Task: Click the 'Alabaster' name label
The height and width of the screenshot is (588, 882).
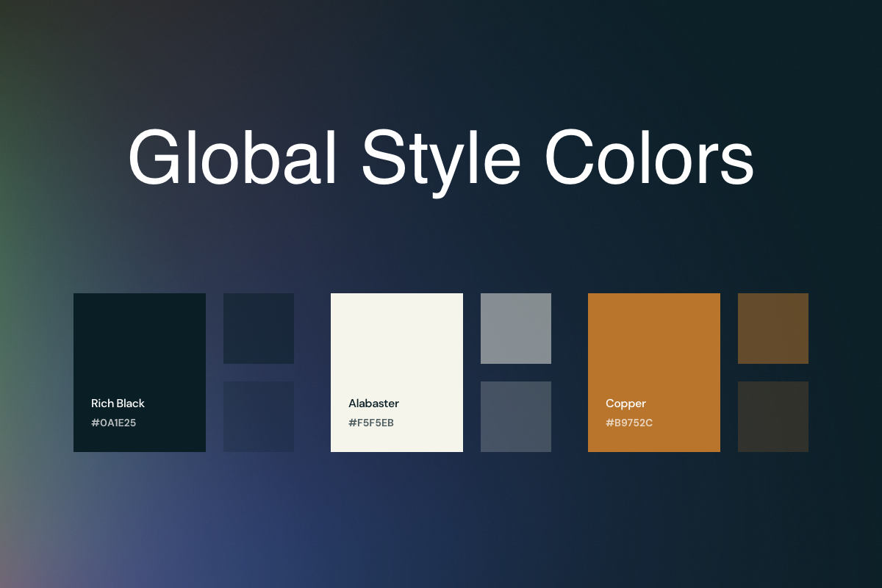Action: [x=373, y=404]
